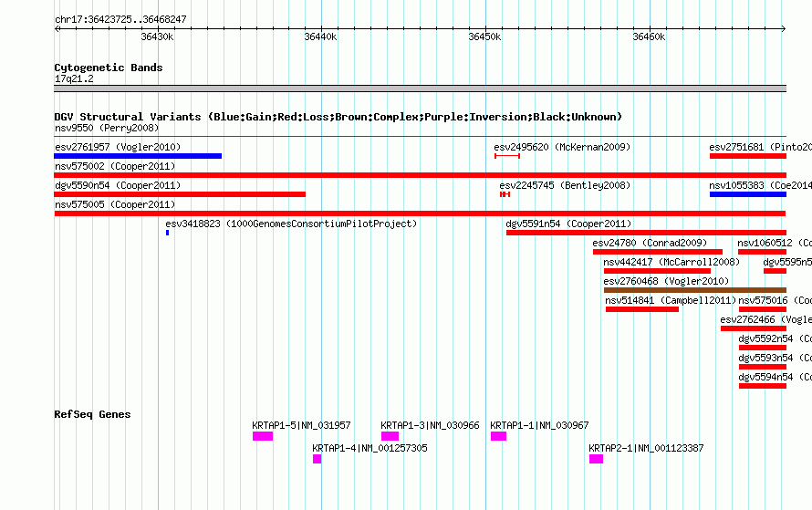Image resolution: width=812 pixels, height=510 pixels.
Task: Click the 36460k ruler position label
Action: click(649, 36)
